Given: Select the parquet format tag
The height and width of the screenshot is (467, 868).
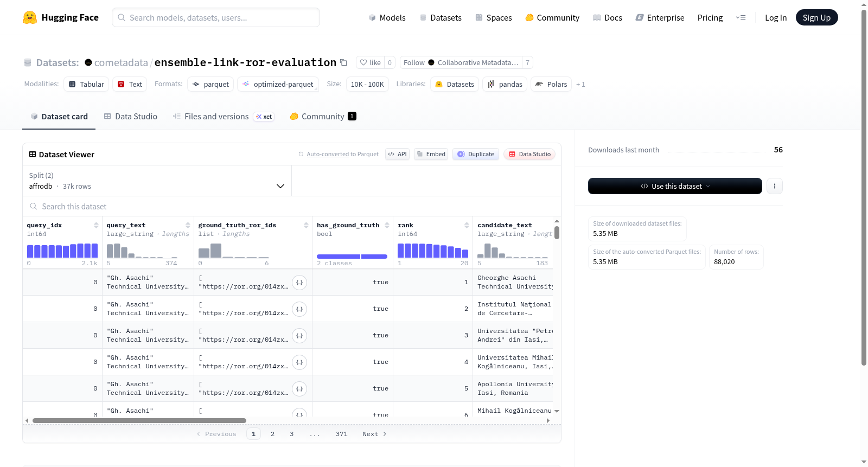Looking at the screenshot, I should click(x=210, y=84).
